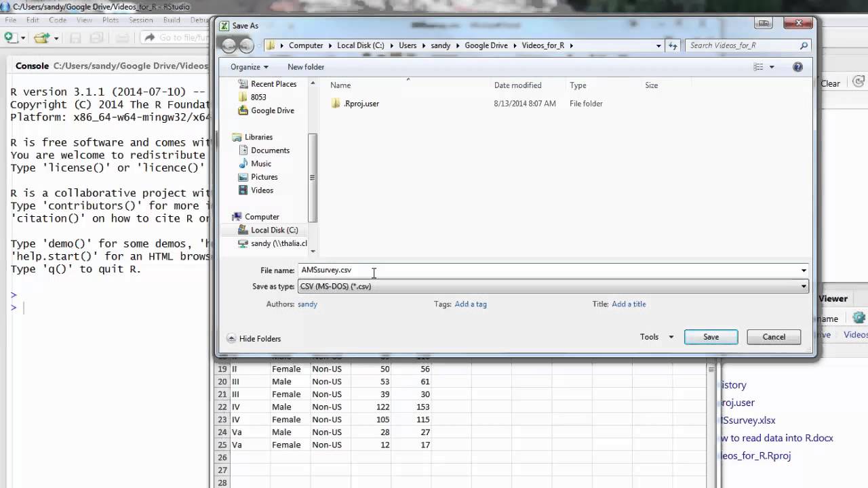Click Go to file/function box in RStudio

[x=176, y=38]
